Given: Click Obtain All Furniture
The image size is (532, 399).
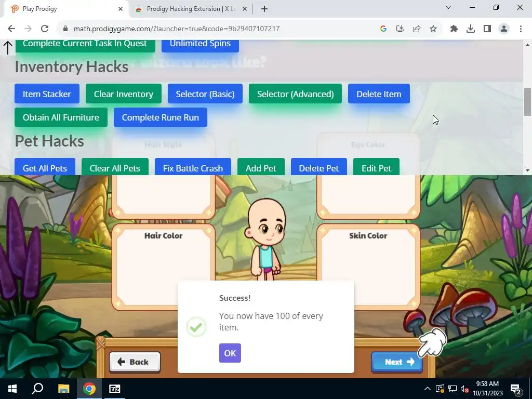Looking at the screenshot, I should (61, 117).
